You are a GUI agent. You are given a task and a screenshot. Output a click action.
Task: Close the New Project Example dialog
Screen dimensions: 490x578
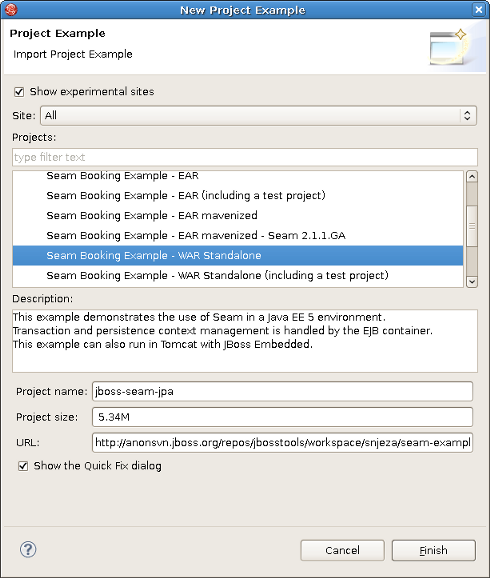pyautogui.click(x=479, y=10)
